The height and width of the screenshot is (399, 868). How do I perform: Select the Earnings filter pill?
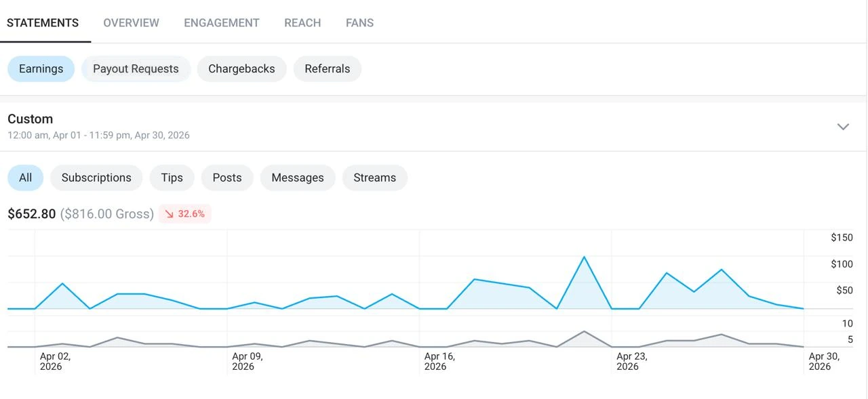[x=41, y=68]
